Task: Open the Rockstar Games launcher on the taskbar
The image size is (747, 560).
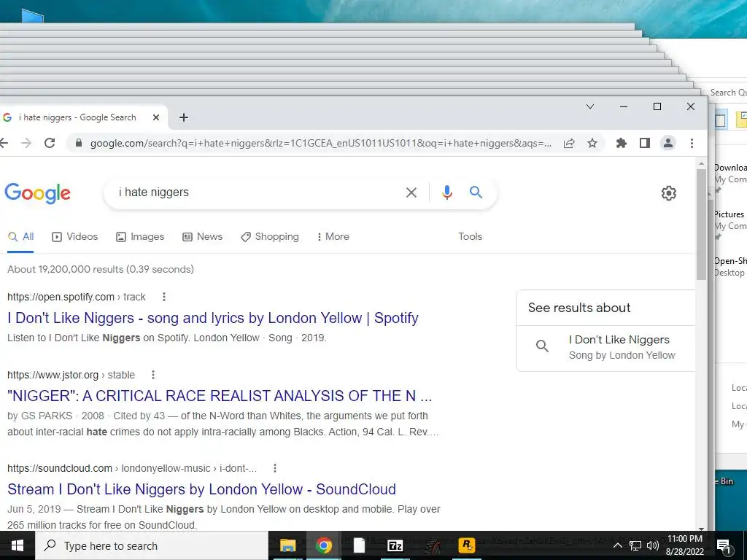Action: point(466,545)
